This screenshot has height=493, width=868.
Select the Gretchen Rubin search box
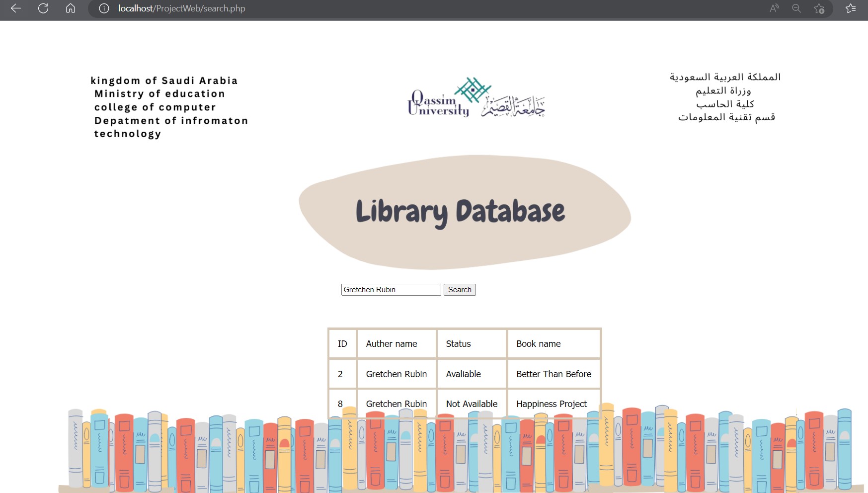click(x=391, y=289)
